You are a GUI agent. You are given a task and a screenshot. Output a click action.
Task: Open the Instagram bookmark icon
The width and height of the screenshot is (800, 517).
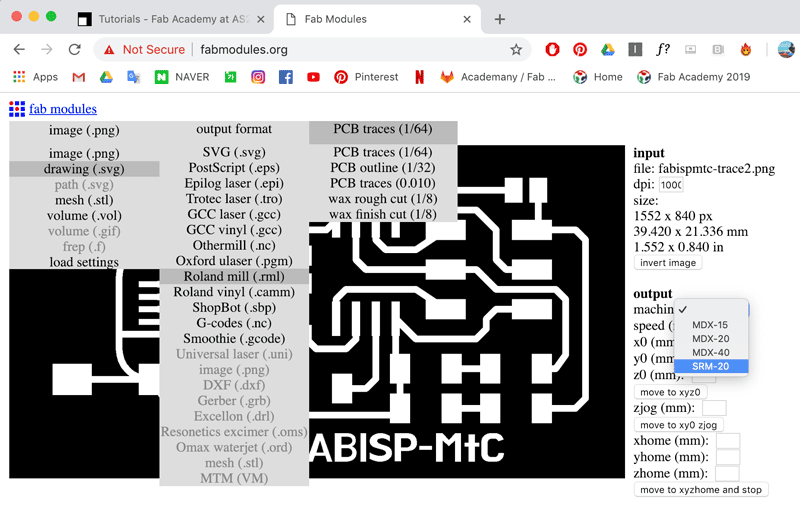coord(258,77)
